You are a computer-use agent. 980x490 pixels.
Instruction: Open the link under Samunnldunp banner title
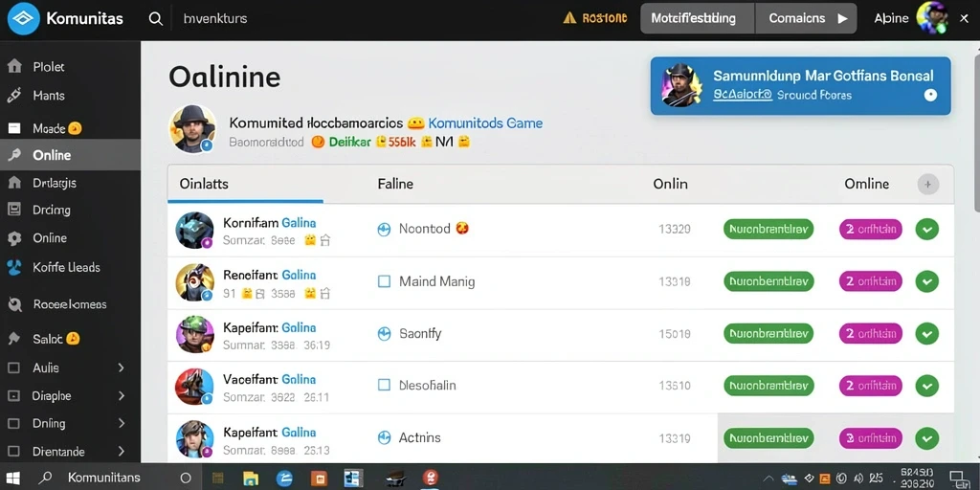(x=743, y=95)
